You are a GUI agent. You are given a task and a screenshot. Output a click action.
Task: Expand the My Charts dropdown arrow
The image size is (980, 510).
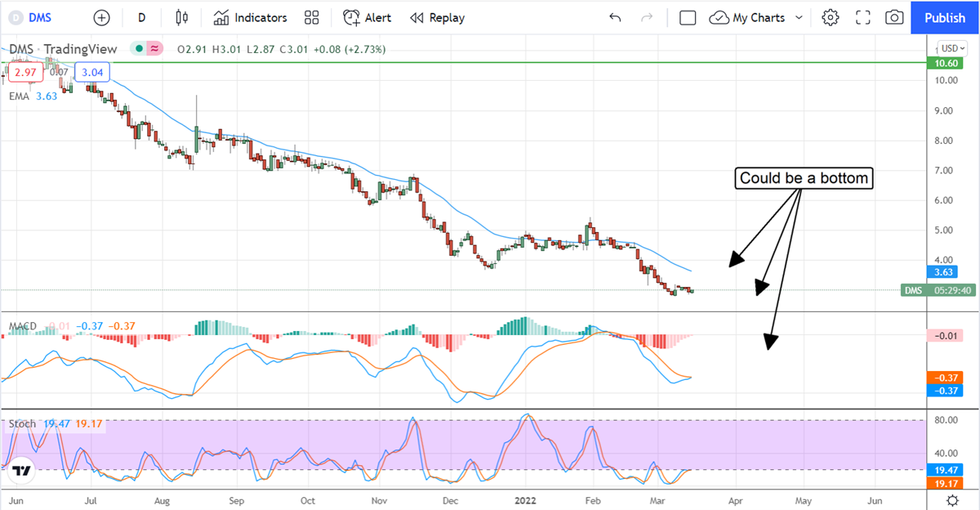click(x=799, y=17)
